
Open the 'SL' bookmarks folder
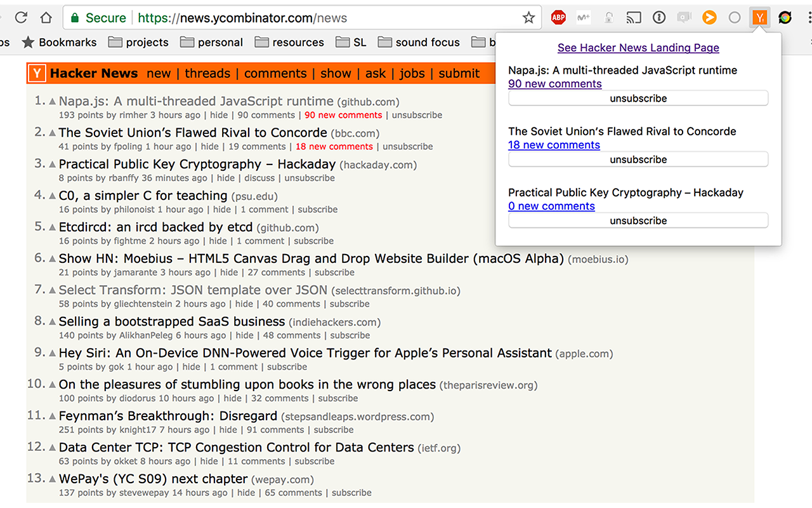(x=351, y=43)
